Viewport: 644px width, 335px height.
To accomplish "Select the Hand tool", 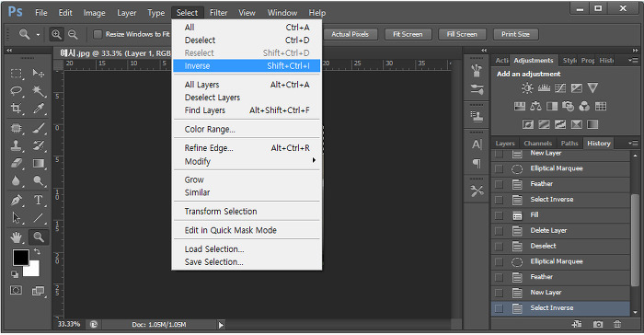I will 16,237.
